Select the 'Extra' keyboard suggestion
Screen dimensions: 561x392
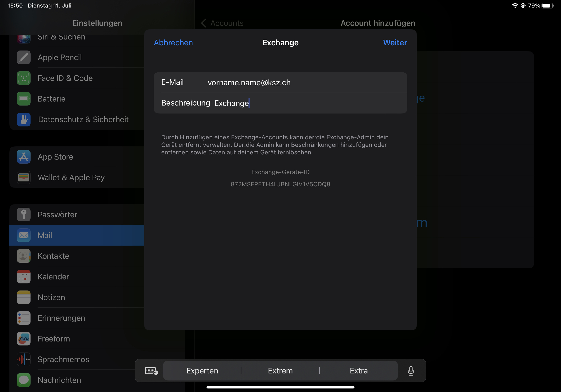(x=358, y=371)
